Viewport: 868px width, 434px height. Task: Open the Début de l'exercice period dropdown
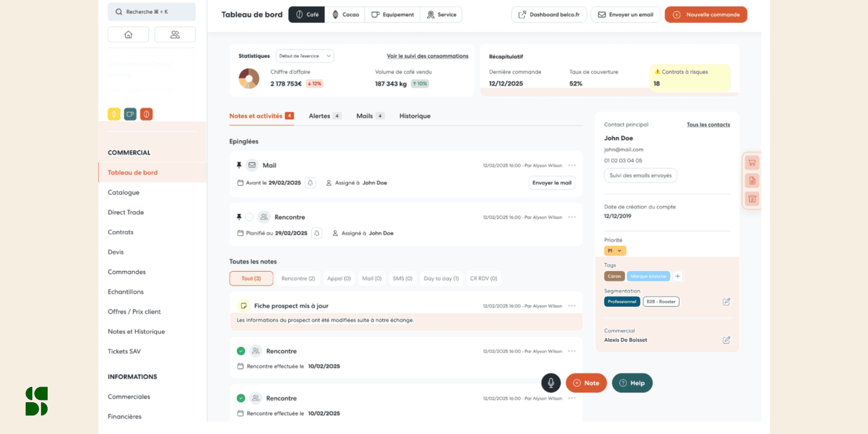pos(304,56)
